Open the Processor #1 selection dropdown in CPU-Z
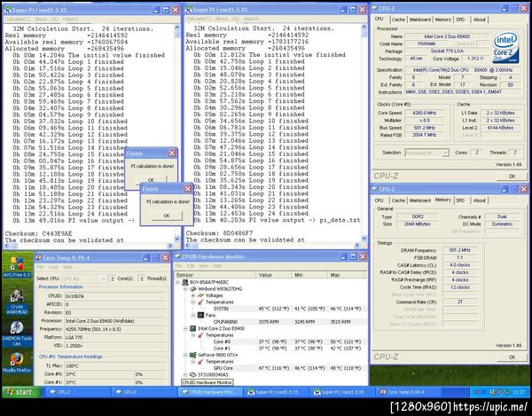The height and width of the screenshot is (416, 532). tap(445, 153)
